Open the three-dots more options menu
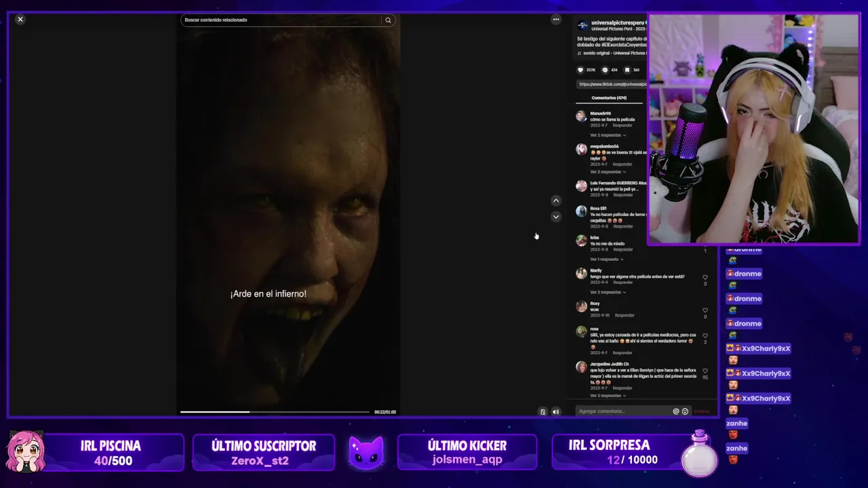Image resolution: width=868 pixels, height=488 pixels. [556, 20]
